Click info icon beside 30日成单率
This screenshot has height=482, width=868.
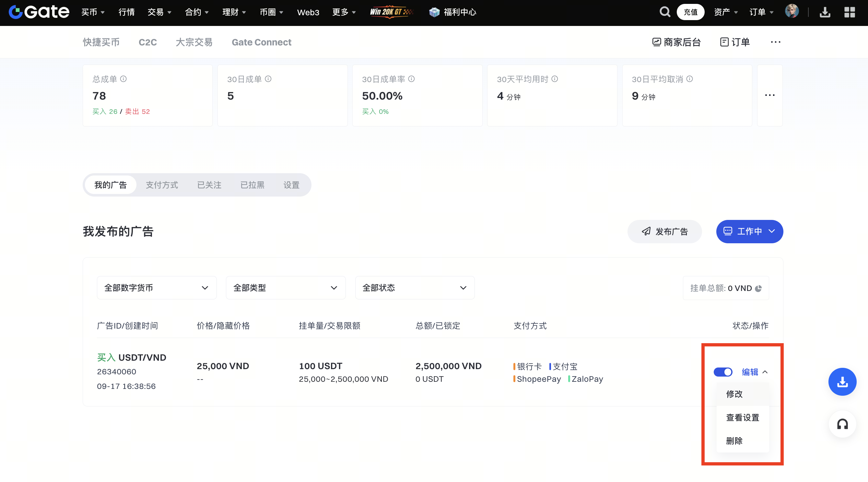411,79
